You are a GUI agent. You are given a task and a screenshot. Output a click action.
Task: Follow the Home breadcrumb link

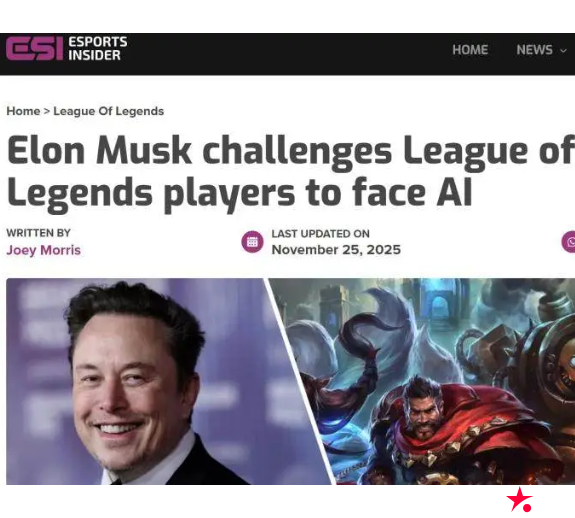coord(23,111)
